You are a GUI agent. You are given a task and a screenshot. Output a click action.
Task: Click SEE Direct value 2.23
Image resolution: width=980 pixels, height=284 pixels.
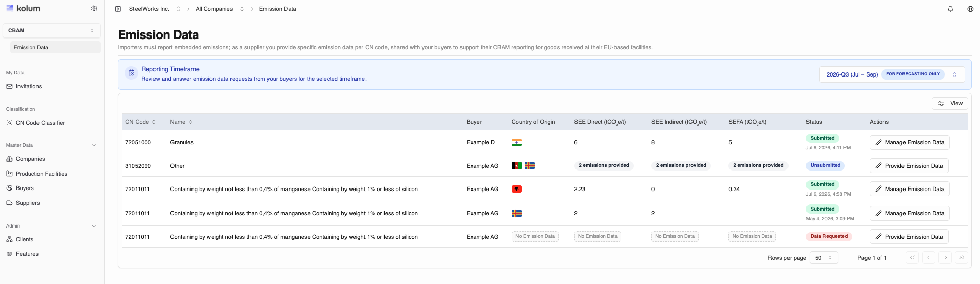tap(580, 189)
